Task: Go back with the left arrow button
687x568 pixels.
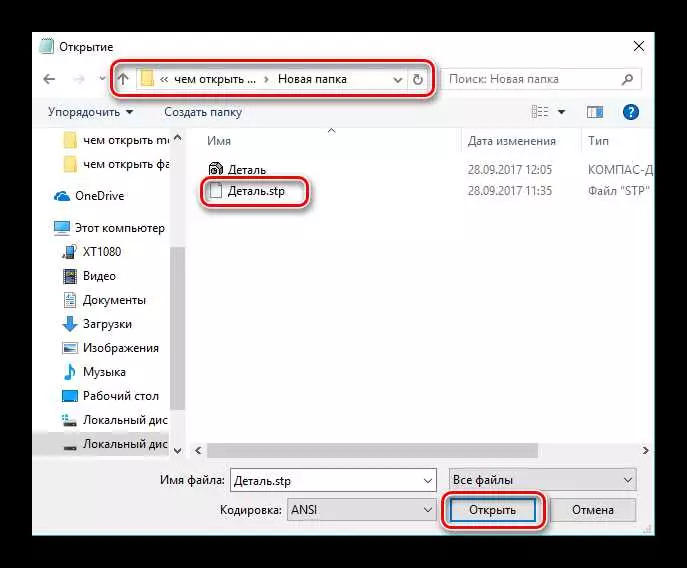Action: 49,79
